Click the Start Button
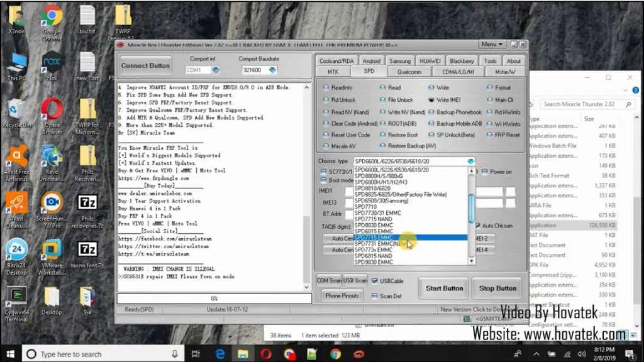The width and height of the screenshot is (644, 362). click(445, 288)
